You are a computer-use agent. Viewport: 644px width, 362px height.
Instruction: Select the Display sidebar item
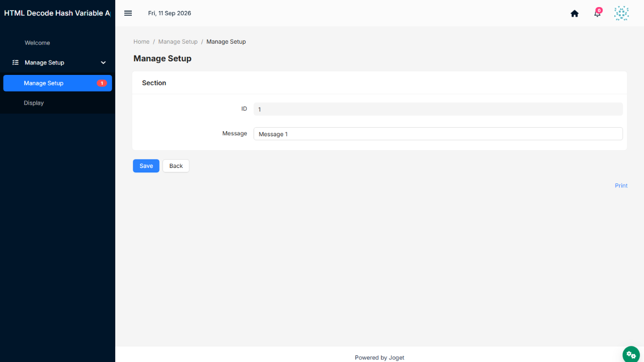[x=34, y=103]
